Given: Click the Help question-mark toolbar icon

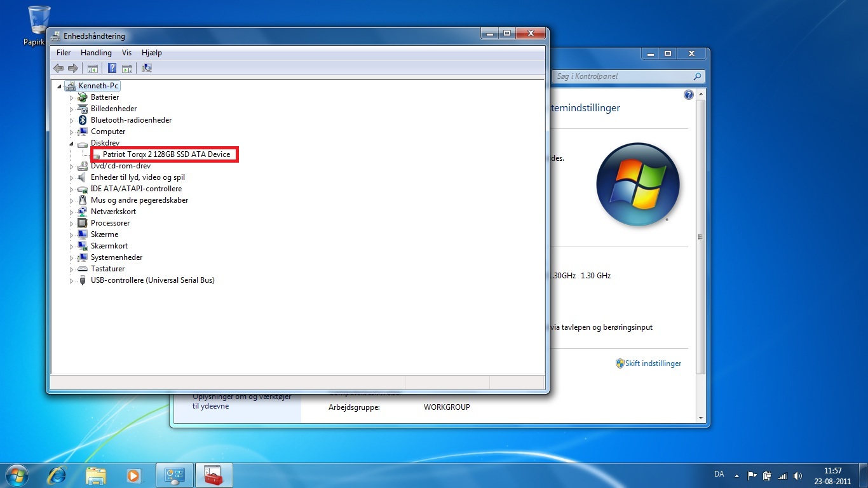Looking at the screenshot, I should click(112, 68).
